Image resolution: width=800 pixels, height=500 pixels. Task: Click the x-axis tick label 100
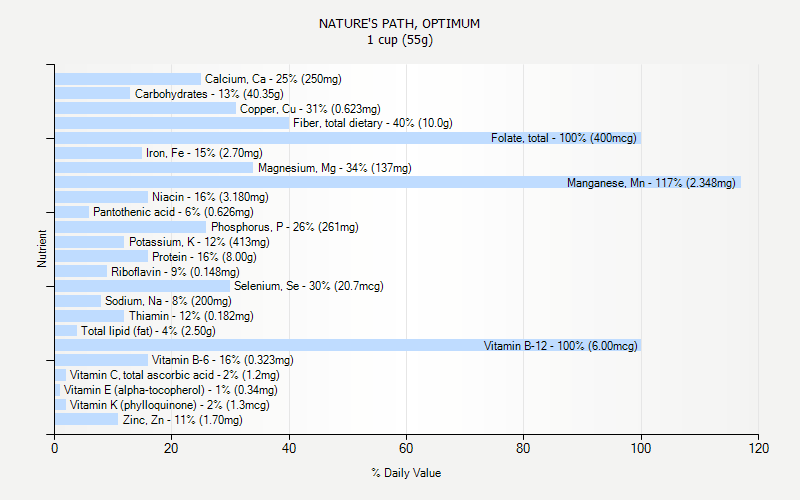pos(641,448)
